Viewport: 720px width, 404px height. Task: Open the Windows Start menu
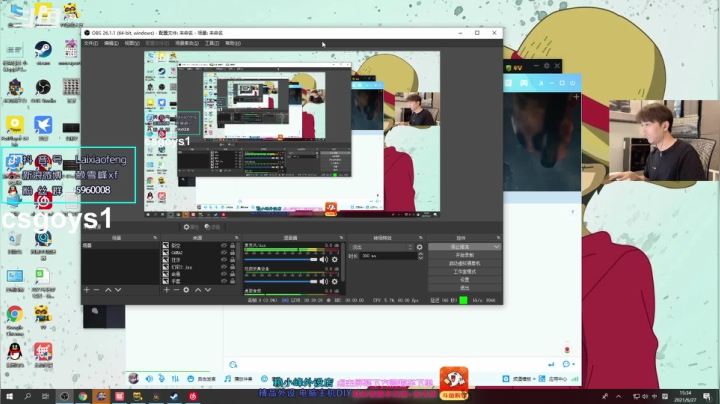[x=9, y=396]
